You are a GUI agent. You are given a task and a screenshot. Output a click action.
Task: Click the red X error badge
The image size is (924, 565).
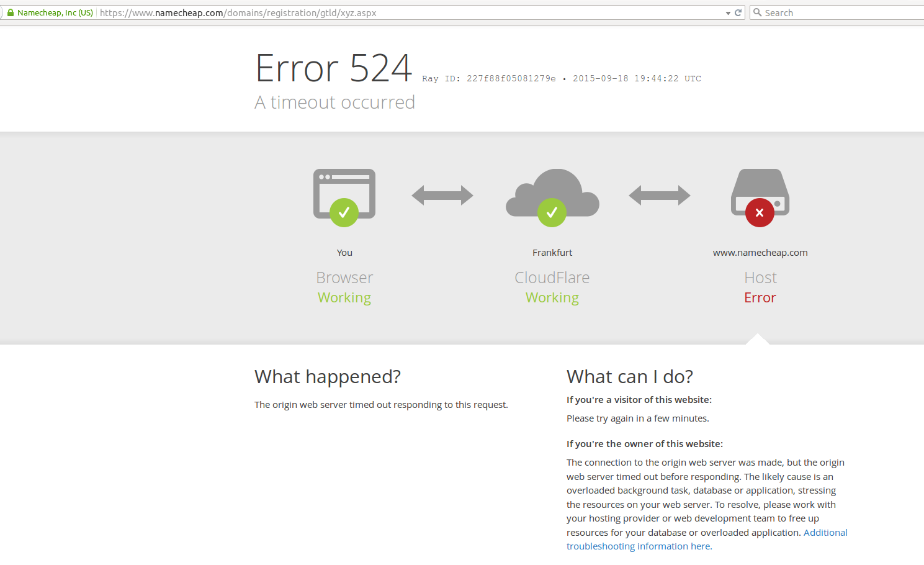click(x=760, y=213)
